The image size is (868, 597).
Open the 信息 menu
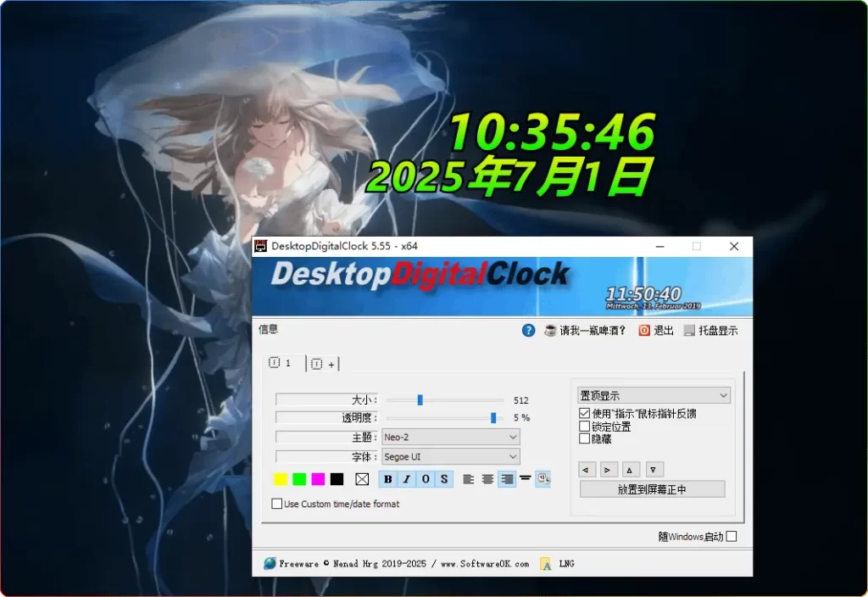coord(269,330)
